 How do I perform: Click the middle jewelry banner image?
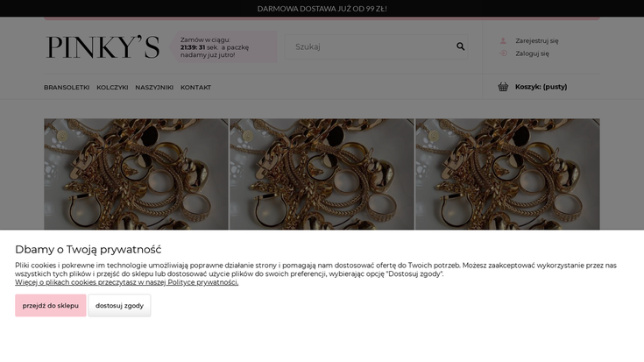click(x=322, y=175)
